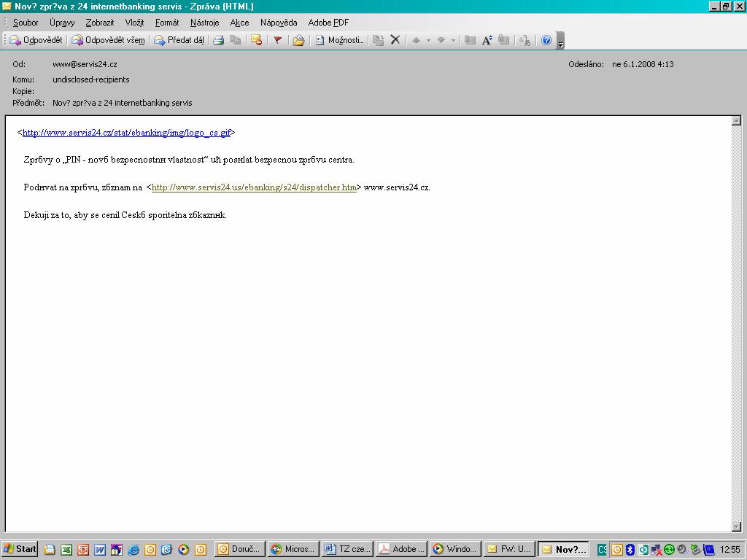
Task: Click the junk mail envelope icon
Action: [x=256, y=40]
